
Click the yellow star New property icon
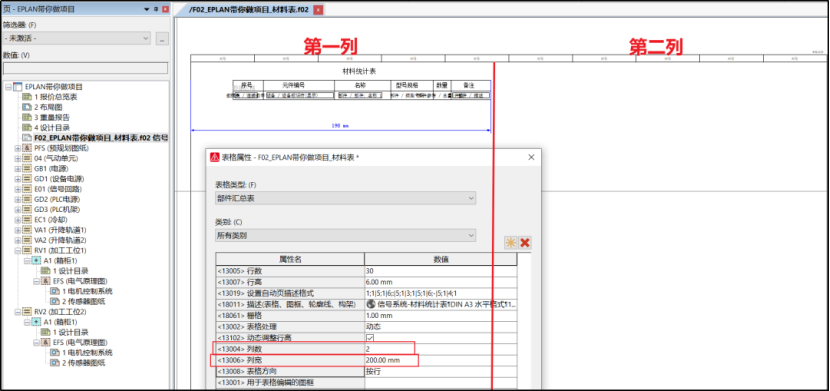tap(511, 243)
